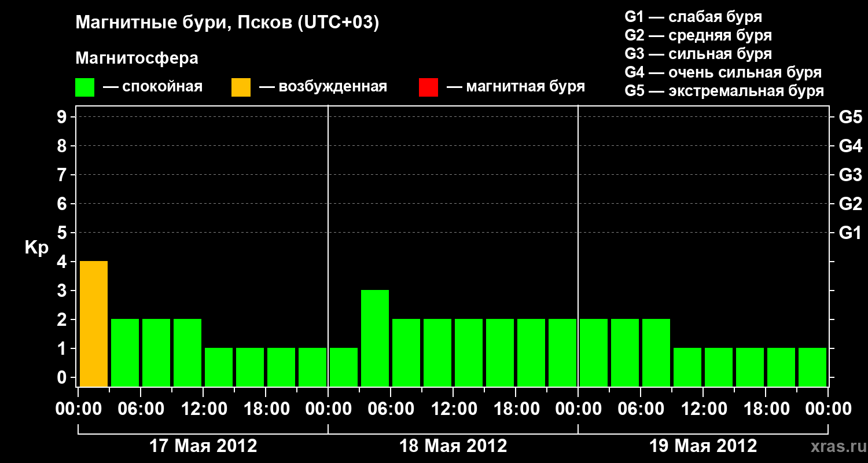Click the 'G1 — слабая буря' legend line
Image resolution: width=868 pixels, height=463 pixels.
point(693,17)
